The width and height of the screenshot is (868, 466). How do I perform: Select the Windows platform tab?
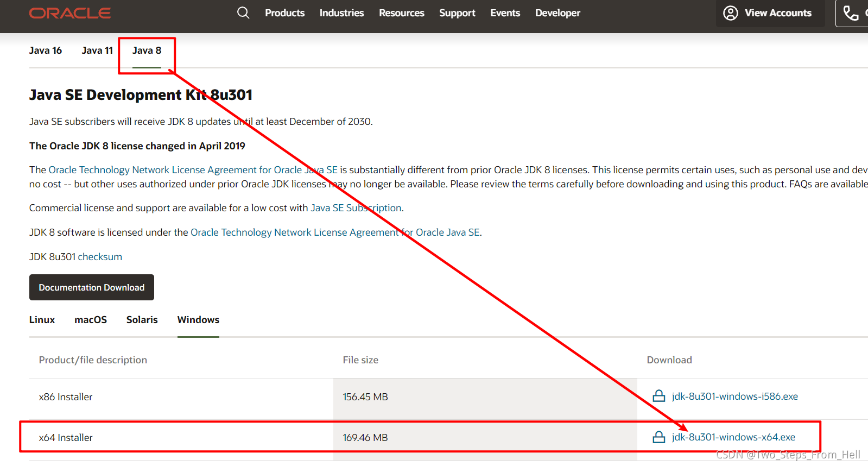pyautogui.click(x=198, y=320)
